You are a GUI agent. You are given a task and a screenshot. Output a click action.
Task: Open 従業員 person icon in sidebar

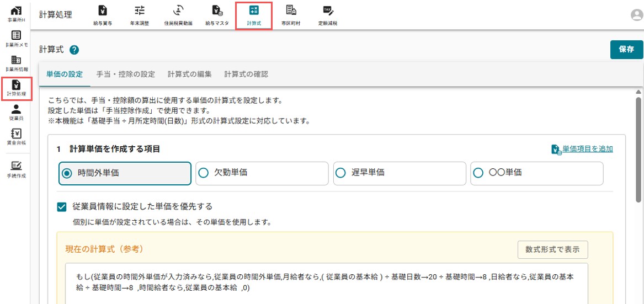[16, 113]
